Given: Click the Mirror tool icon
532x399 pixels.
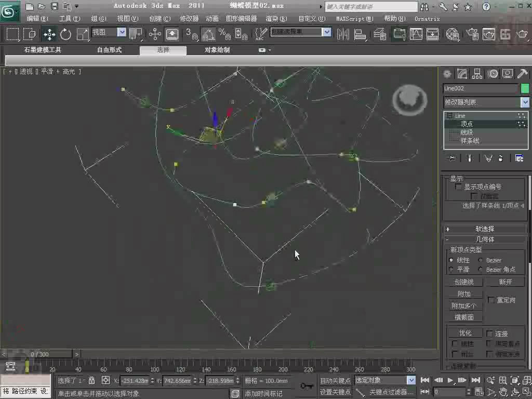Looking at the screenshot, I should [343, 34].
